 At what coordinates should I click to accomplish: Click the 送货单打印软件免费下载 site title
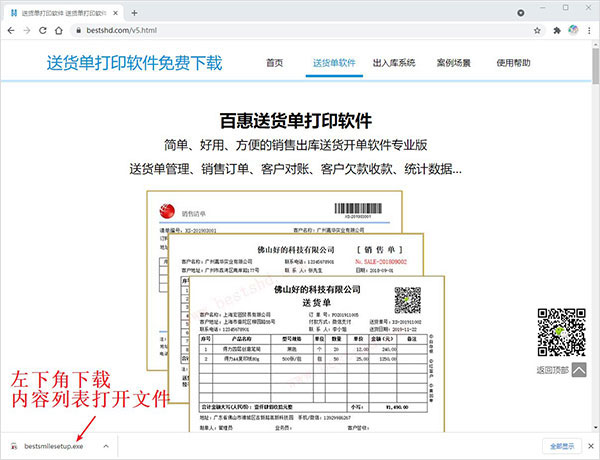click(x=134, y=63)
